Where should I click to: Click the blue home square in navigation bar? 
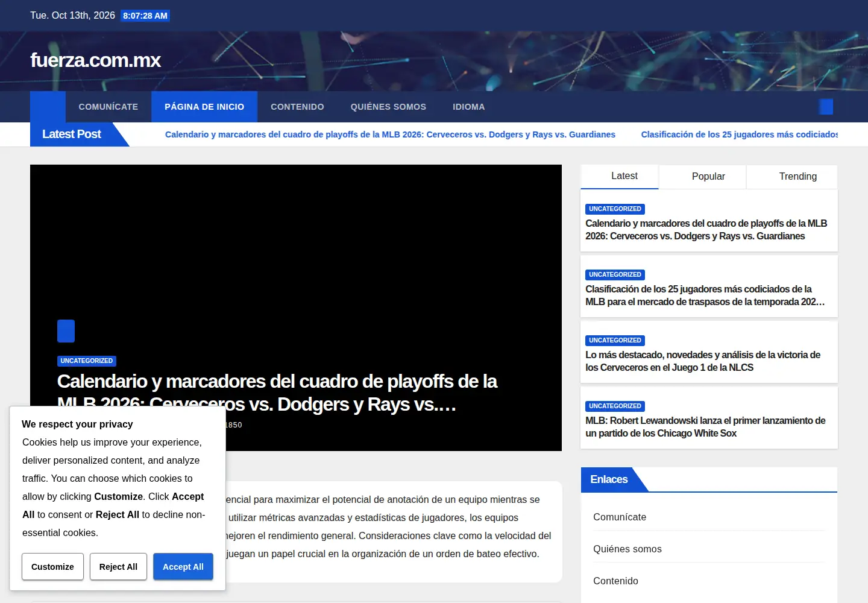(x=48, y=107)
